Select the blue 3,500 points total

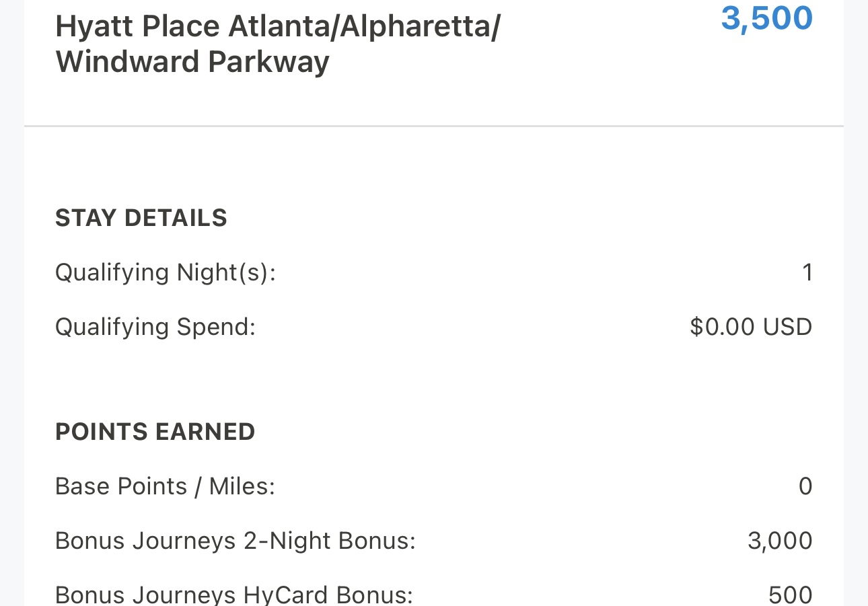767,19
